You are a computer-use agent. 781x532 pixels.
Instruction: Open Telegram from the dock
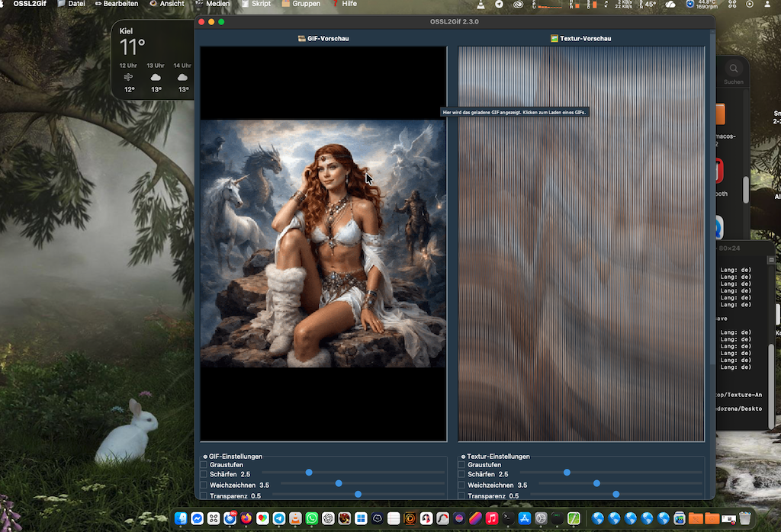point(279,518)
